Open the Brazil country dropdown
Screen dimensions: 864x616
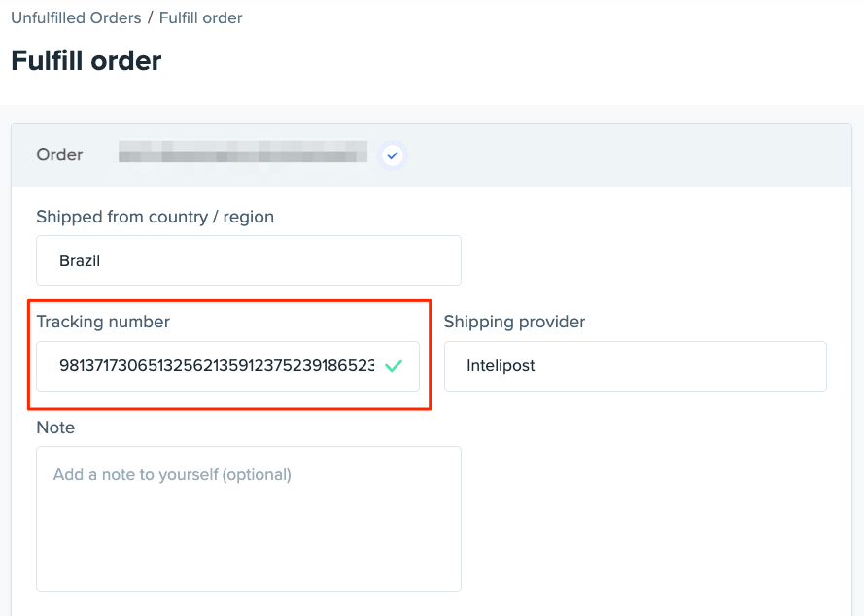click(248, 260)
